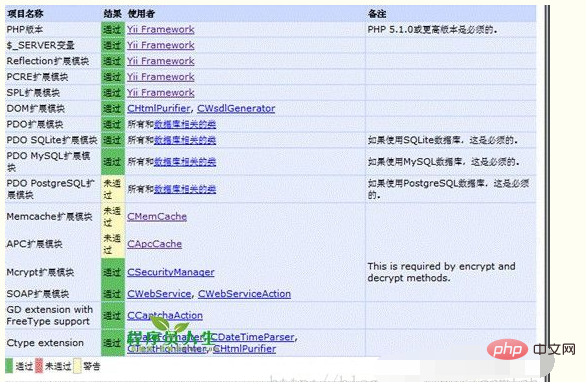Click the 通过 result for Mcrypt row

pyautogui.click(x=112, y=272)
